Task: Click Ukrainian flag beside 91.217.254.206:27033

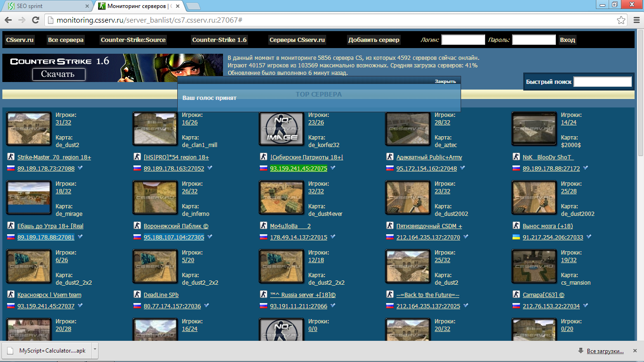Action: click(x=516, y=237)
